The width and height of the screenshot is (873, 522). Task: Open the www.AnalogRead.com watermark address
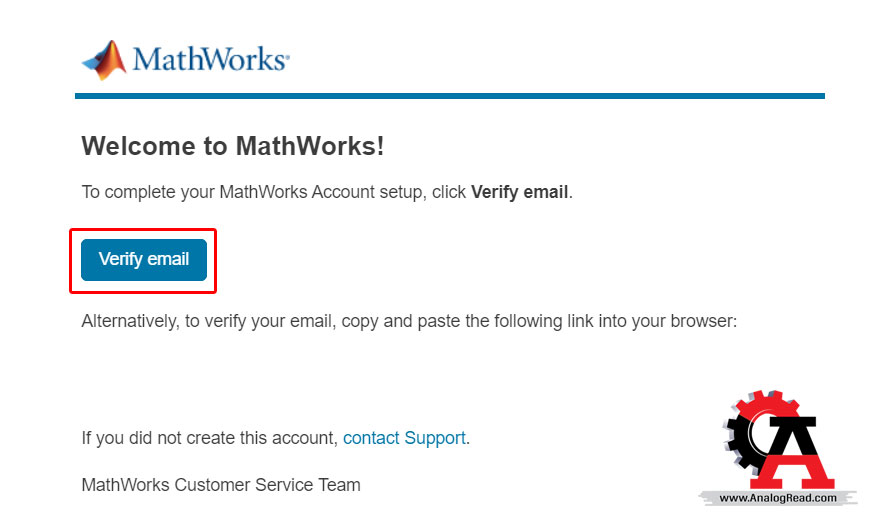coord(778,498)
